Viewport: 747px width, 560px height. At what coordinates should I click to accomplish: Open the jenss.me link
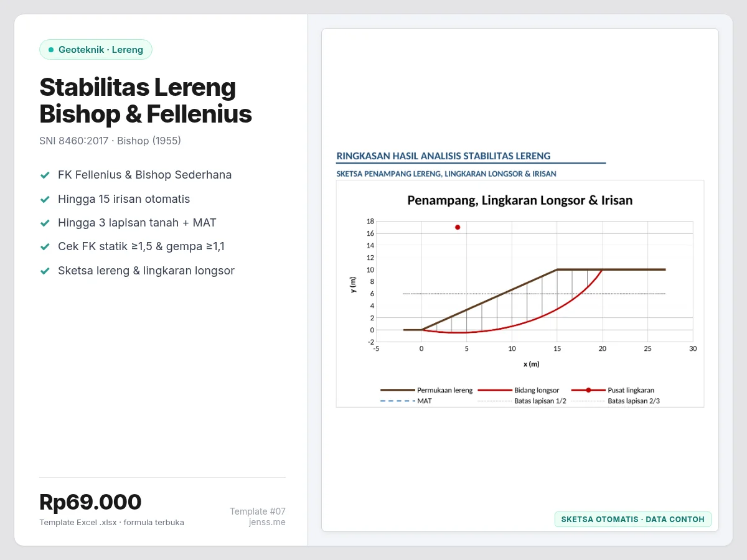(267, 522)
